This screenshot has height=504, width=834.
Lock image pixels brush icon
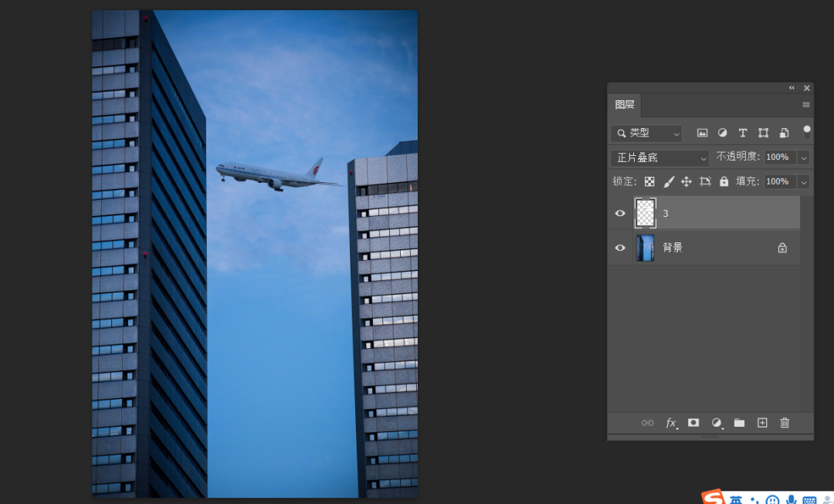(669, 182)
